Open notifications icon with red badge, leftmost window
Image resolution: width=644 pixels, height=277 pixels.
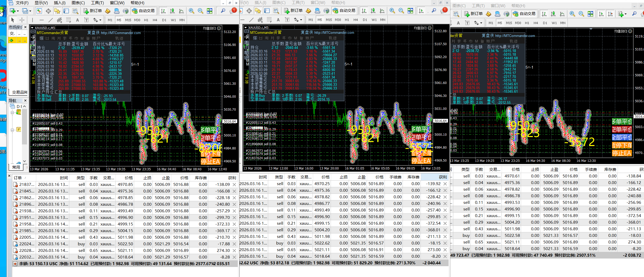[233, 11]
